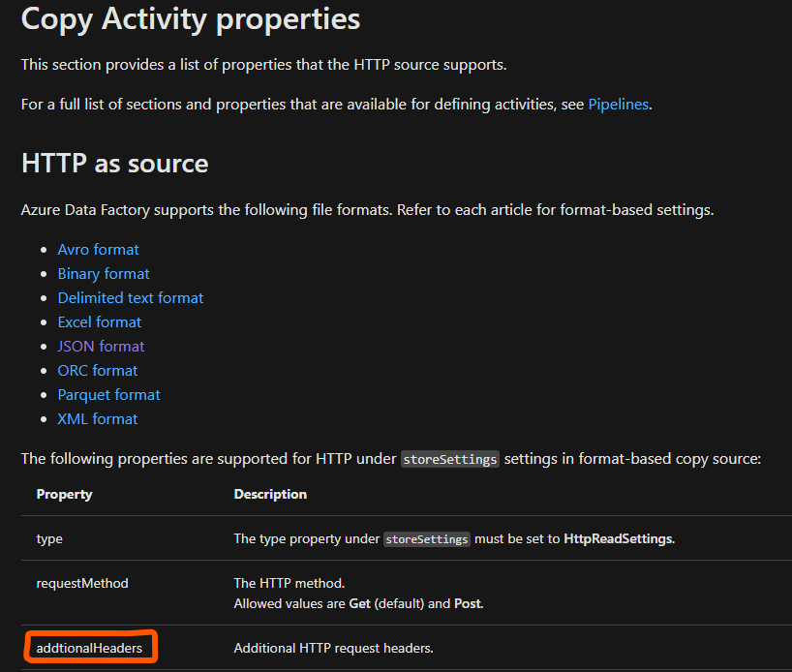Open the Avro format article
This screenshot has width=792, height=672.
point(98,249)
